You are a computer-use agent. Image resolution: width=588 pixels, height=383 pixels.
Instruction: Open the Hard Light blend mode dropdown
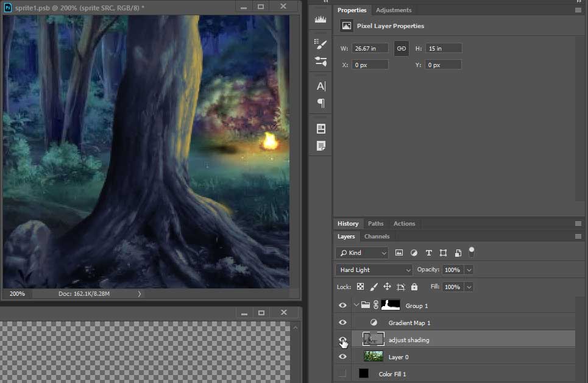pyautogui.click(x=374, y=270)
